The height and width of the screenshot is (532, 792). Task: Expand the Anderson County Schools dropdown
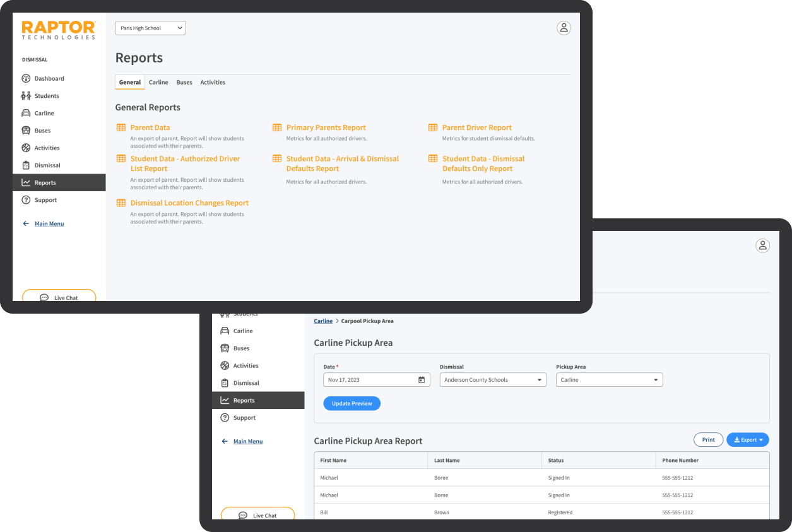coord(493,380)
